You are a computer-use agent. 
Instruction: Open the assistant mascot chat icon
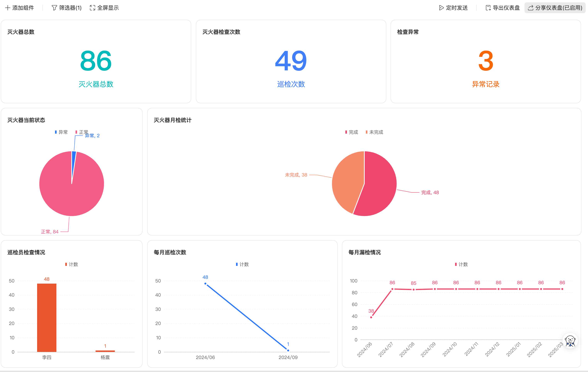pyautogui.click(x=570, y=341)
